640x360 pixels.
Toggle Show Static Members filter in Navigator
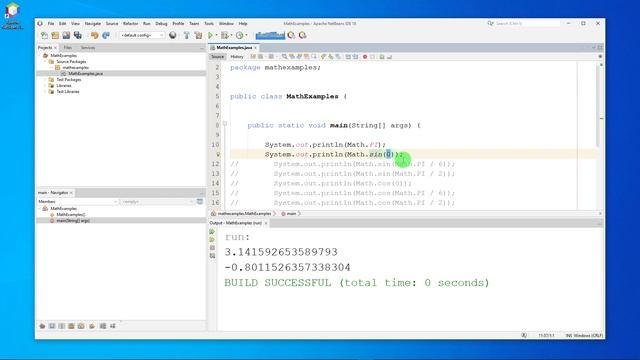click(62, 326)
